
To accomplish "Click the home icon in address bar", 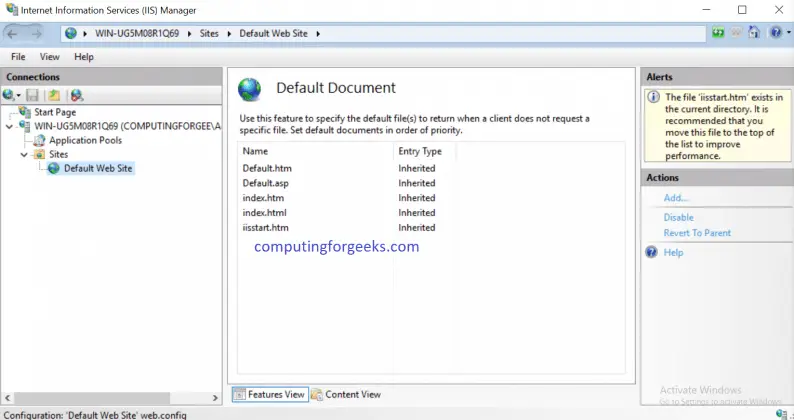I will tap(754, 33).
